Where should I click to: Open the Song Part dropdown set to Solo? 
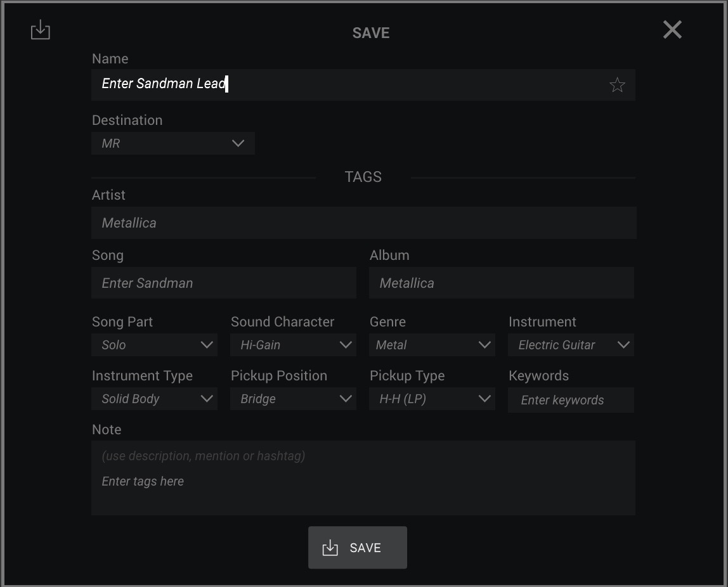pos(154,345)
